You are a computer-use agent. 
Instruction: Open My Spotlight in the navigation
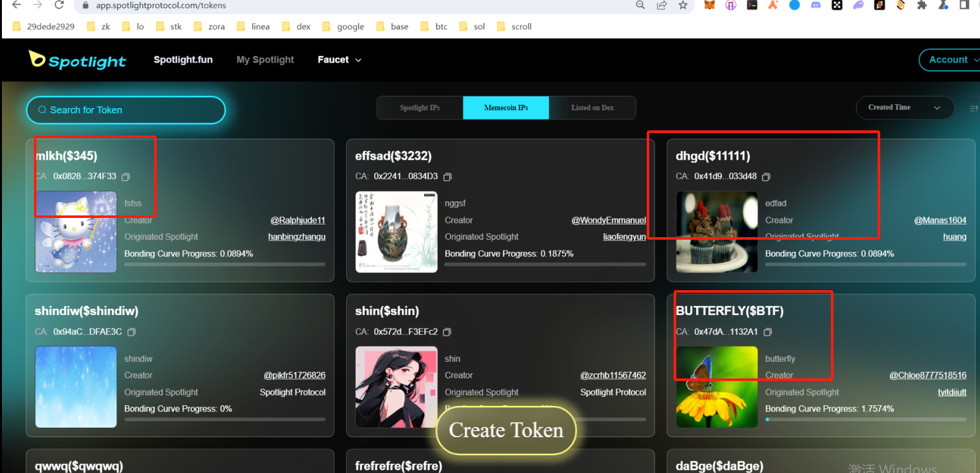pyautogui.click(x=265, y=59)
